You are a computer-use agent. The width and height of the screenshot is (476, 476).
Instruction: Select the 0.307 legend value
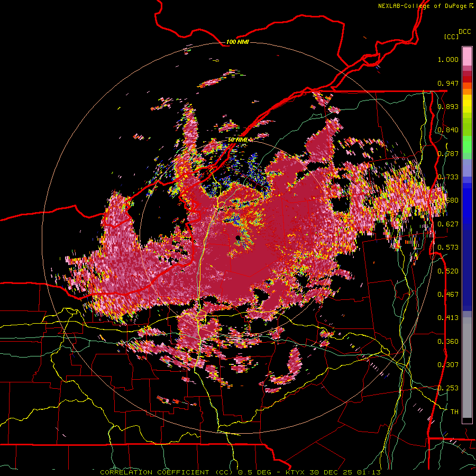click(x=448, y=365)
